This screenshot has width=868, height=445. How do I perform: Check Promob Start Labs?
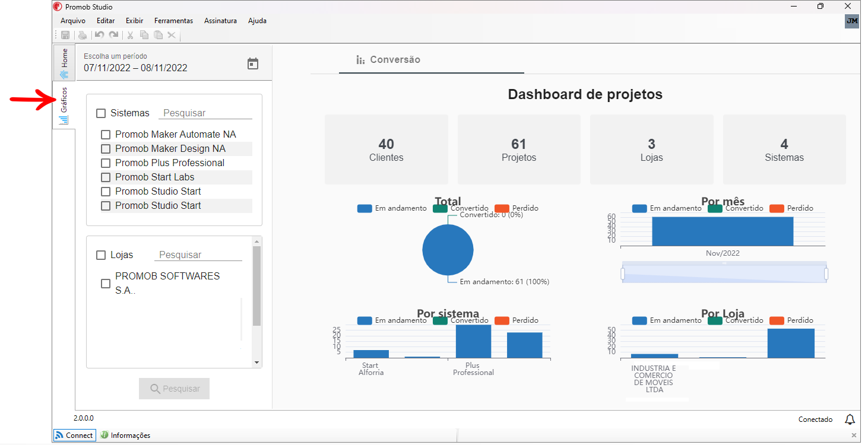tap(106, 177)
